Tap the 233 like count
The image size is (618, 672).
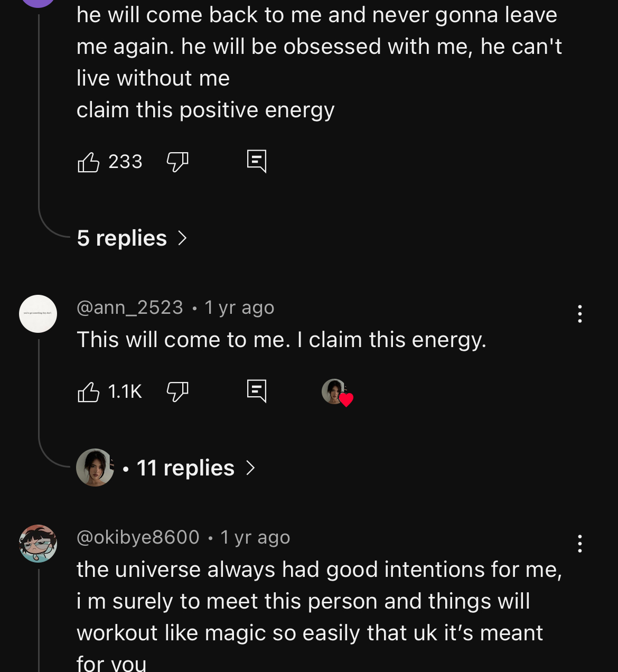coord(125,162)
